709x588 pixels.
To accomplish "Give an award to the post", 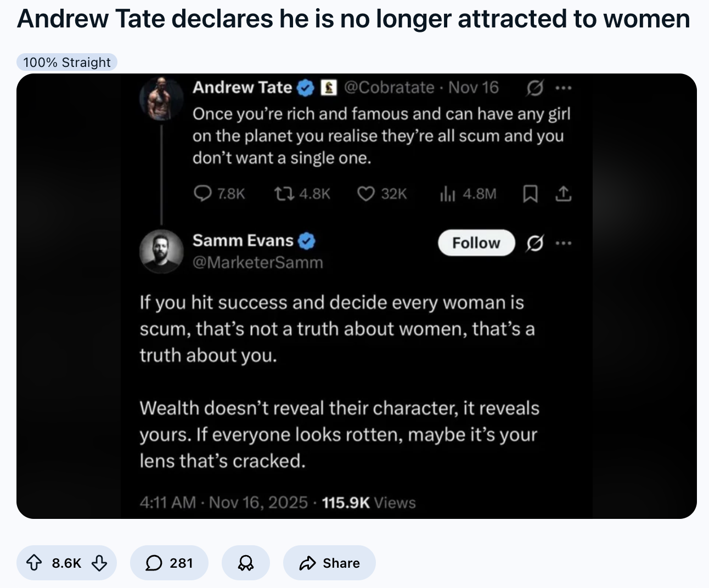I will [245, 563].
